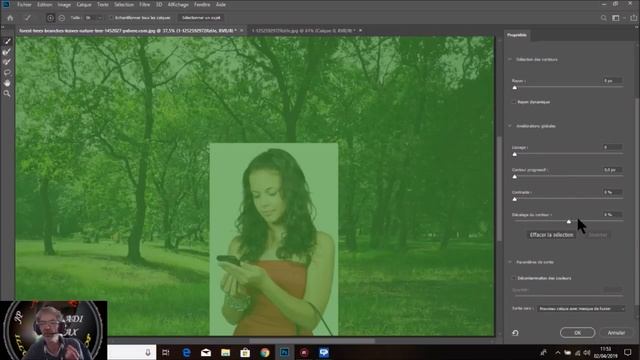Select the Brush tool in left toolbar
Viewport: 640px width, 360px height.
(7, 62)
